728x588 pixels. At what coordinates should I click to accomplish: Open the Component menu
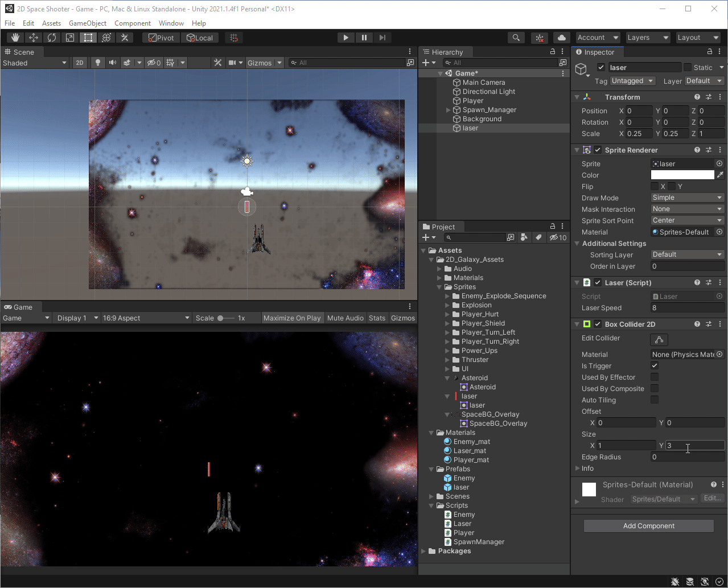pos(133,23)
